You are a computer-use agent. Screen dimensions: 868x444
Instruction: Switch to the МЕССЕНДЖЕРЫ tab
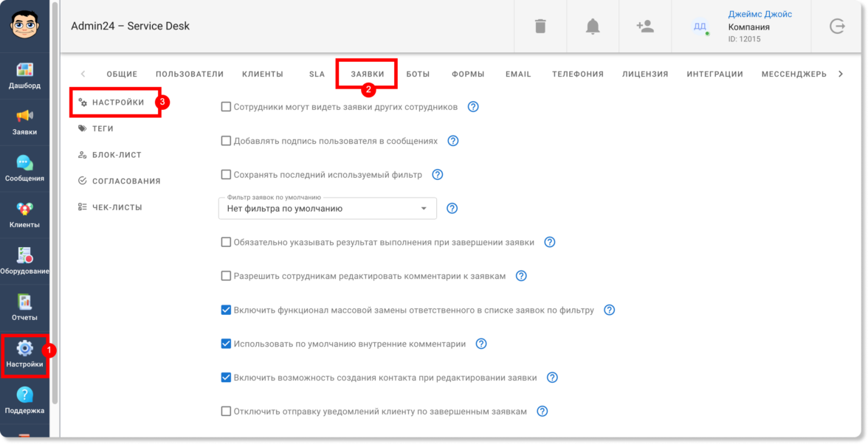pos(794,74)
